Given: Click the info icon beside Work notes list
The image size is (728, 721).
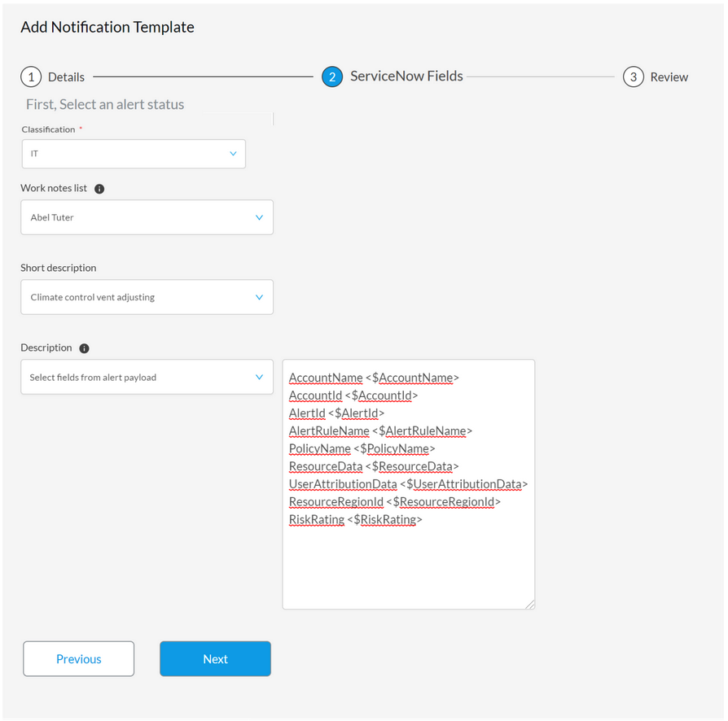Looking at the screenshot, I should (x=99, y=188).
